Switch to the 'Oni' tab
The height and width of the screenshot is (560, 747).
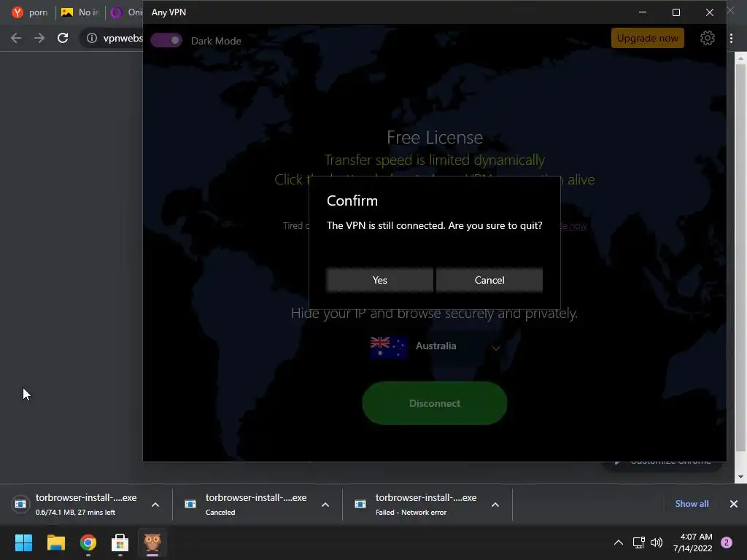[125, 12]
